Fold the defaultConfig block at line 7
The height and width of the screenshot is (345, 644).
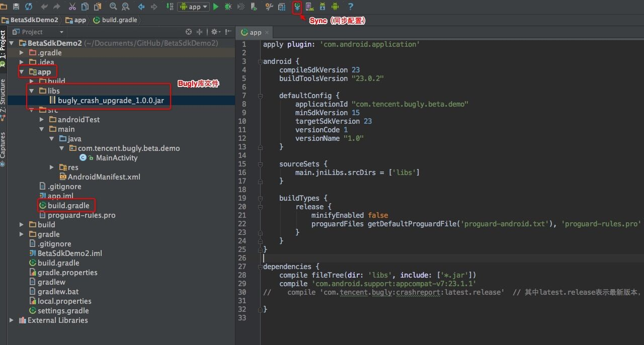260,96
